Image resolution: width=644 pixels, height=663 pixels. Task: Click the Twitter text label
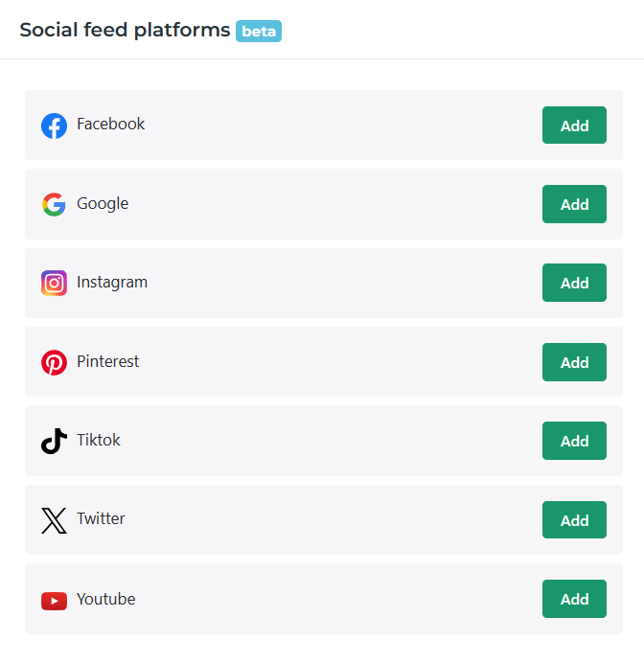click(x=101, y=518)
